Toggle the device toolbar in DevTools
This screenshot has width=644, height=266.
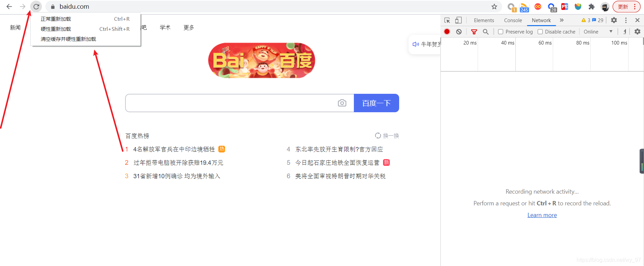[459, 20]
